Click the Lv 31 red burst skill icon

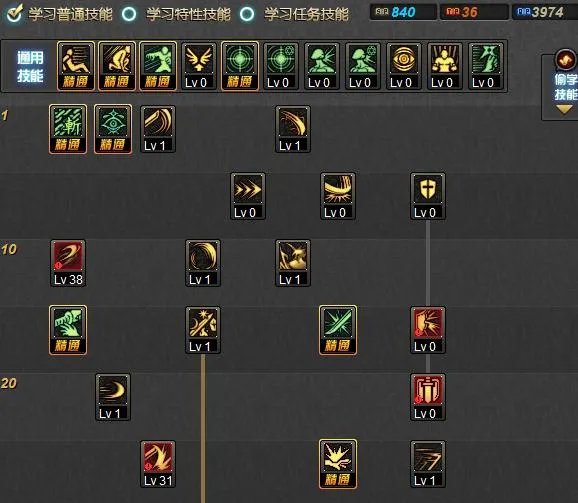tap(158, 464)
